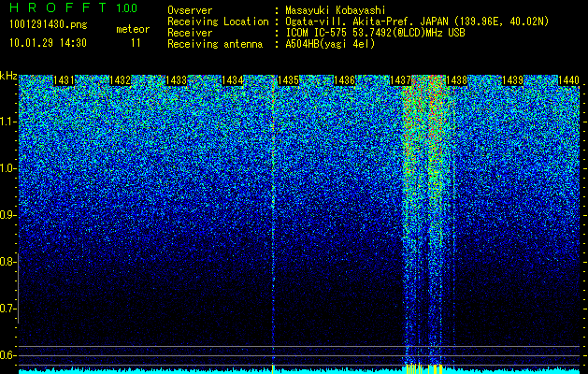Click the 1431 minute marker
588x374 pixels.
pos(65,80)
